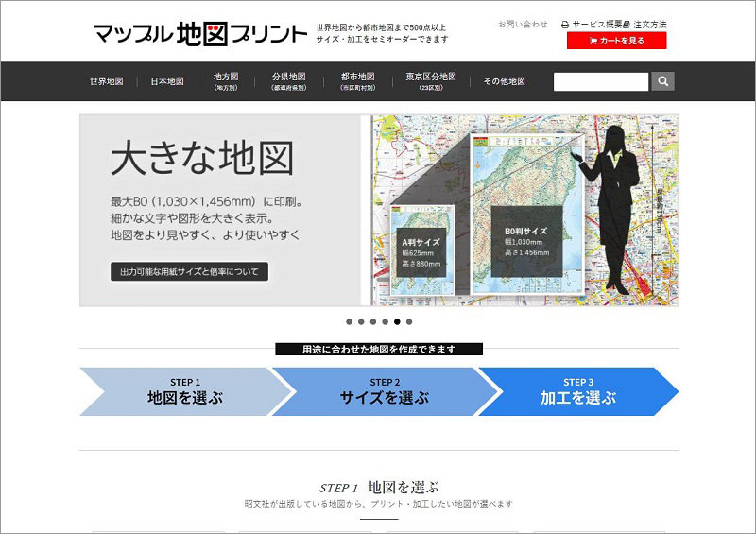Select STEP 2 サイズを選ぶ arrow
Image resolution: width=756 pixels, height=534 pixels.
[384, 391]
